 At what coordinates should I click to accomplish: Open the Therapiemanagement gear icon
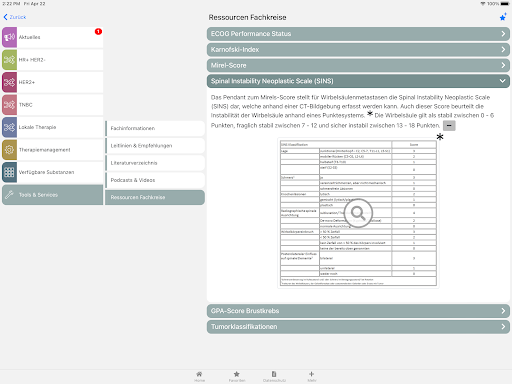coord(9,150)
